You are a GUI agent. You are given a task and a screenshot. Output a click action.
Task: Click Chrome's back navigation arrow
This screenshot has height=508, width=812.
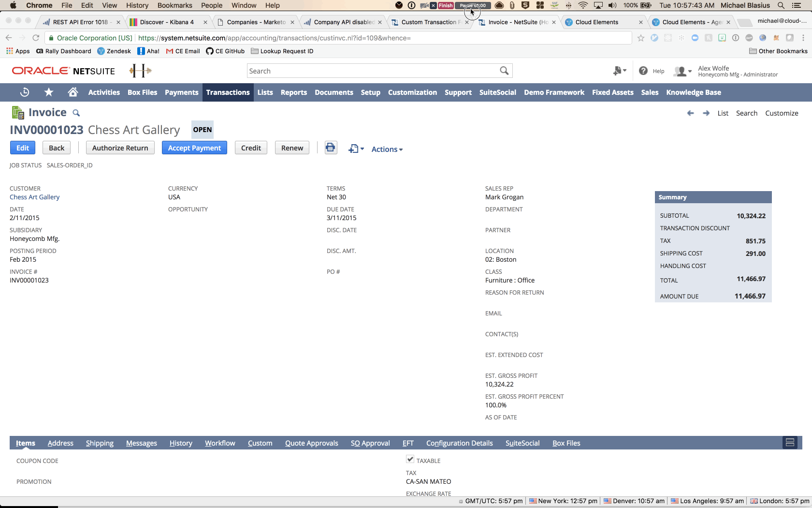pos(8,38)
